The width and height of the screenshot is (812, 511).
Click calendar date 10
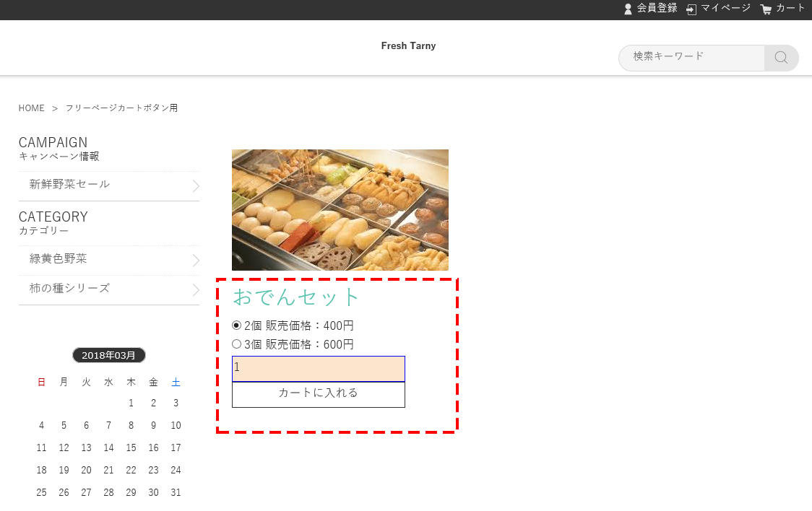176,425
